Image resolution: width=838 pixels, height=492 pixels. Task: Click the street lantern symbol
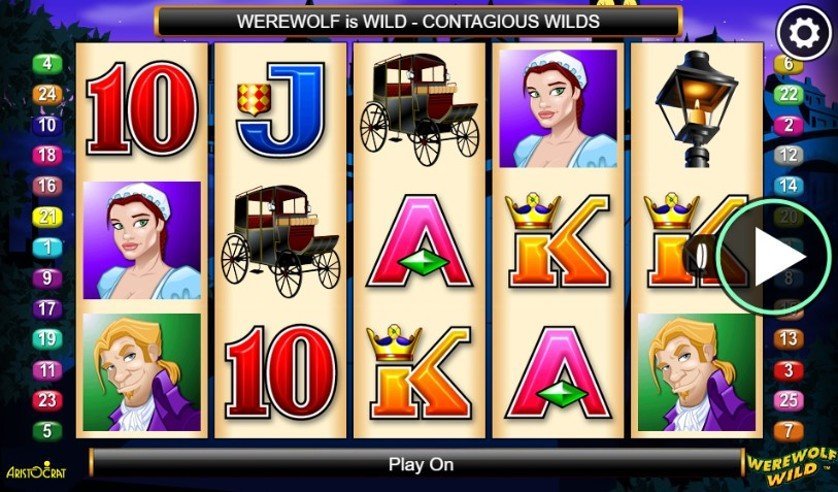pyautogui.click(x=696, y=108)
